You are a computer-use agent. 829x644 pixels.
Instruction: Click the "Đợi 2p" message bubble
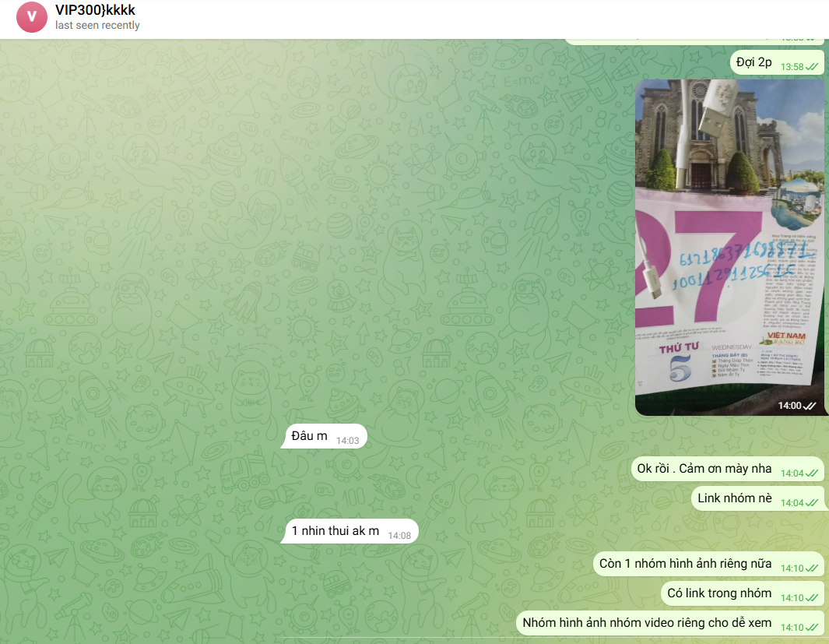[x=753, y=62]
